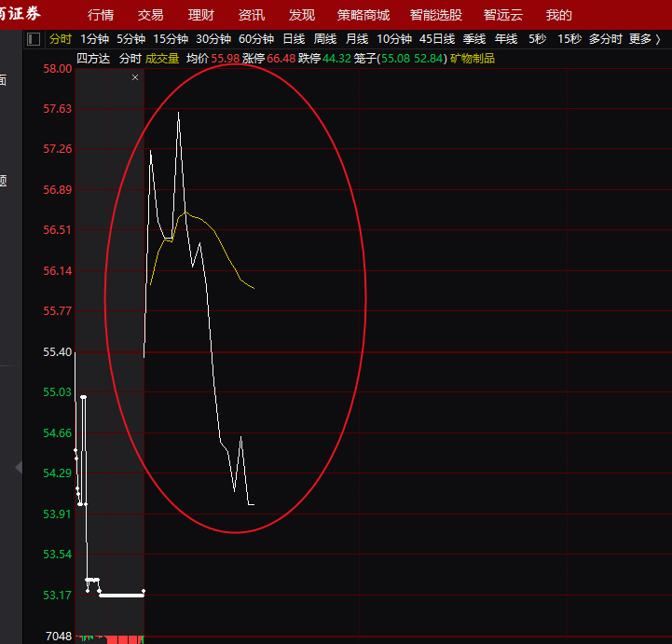Image resolution: width=672 pixels, height=644 pixels.
Task: Switch to 周线 chart
Action: click(x=325, y=39)
